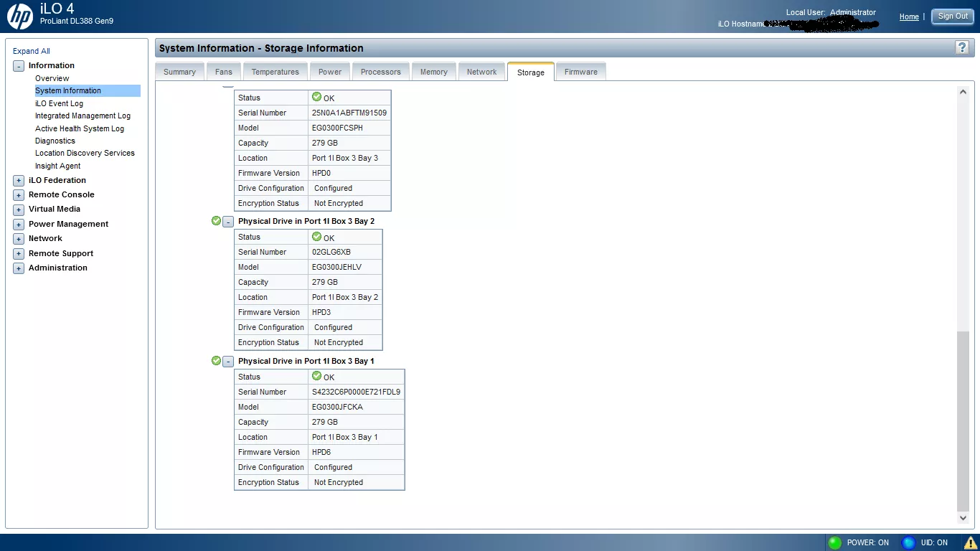Click the Expand All link
This screenshot has width=980, height=551.
tap(32, 51)
